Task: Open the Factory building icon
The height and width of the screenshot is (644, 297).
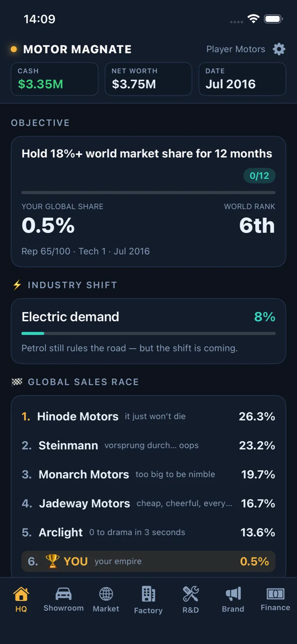Action: point(148,594)
